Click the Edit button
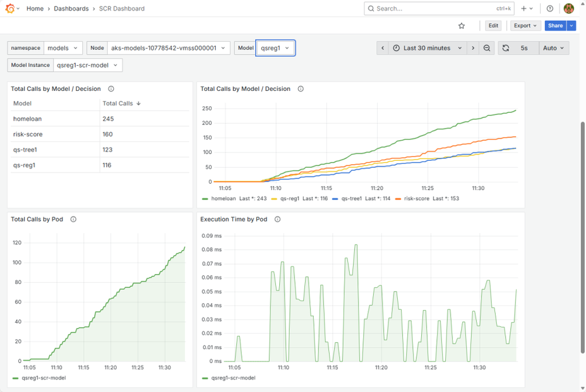 (x=493, y=26)
